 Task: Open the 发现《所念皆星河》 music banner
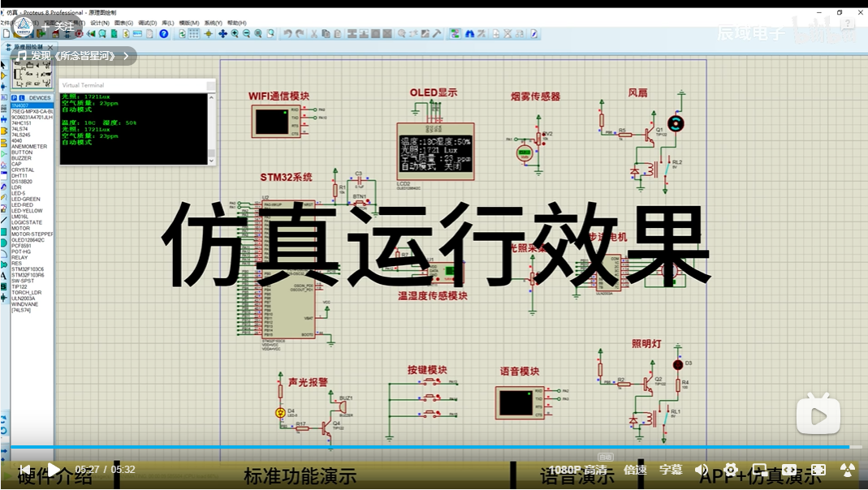click(74, 56)
